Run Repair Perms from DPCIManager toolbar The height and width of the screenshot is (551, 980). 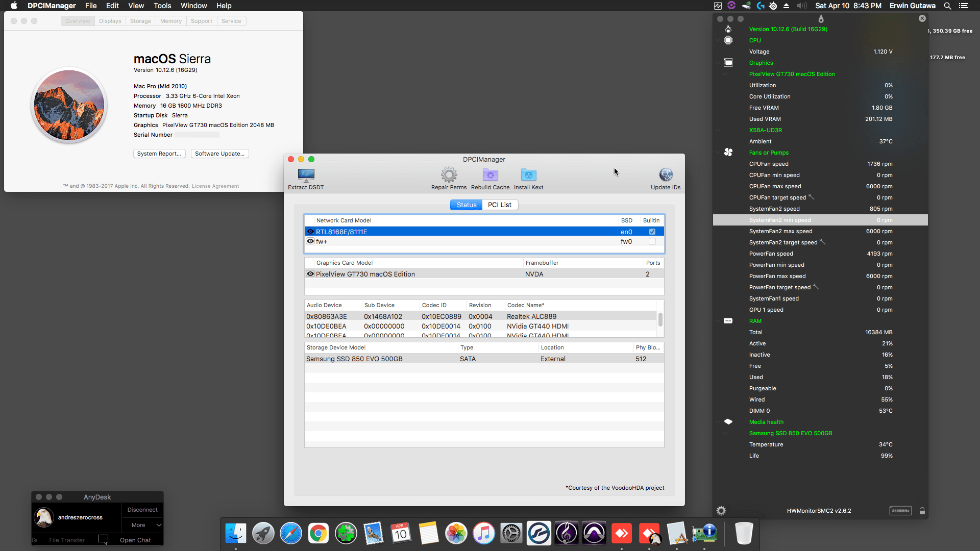(449, 175)
